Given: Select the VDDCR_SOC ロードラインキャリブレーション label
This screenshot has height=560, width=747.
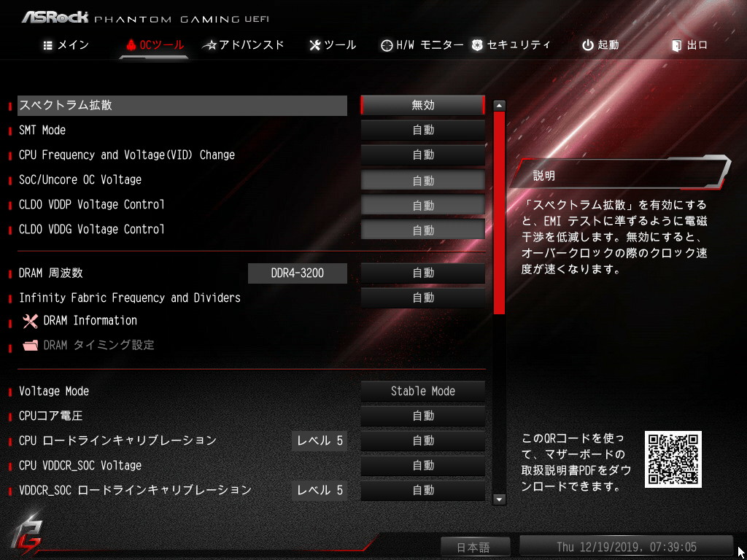Looking at the screenshot, I should click(x=135, y=490).
